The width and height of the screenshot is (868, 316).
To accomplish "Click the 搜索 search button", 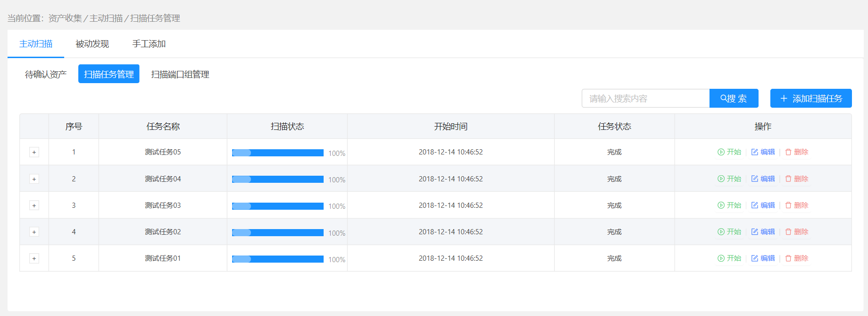I will (x=734, y=98).
